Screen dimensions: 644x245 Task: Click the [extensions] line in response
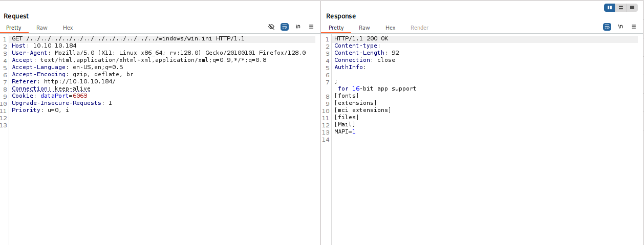pyautogui.click(x=356, y=103)
